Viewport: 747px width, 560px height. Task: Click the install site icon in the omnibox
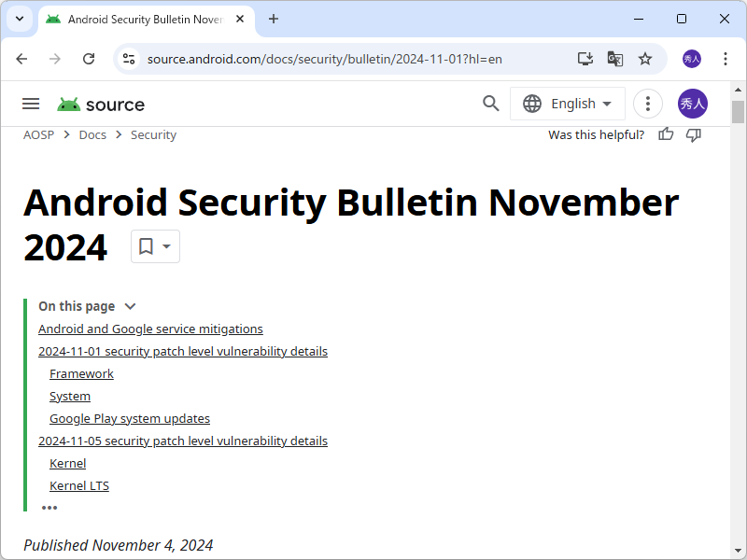585,58
